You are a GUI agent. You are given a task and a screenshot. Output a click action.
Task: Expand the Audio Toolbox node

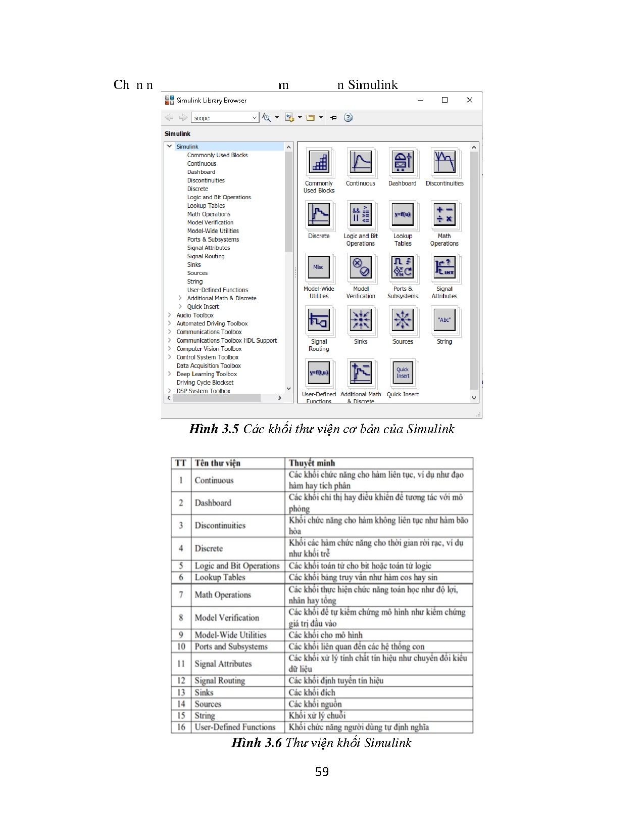(170, 315)
